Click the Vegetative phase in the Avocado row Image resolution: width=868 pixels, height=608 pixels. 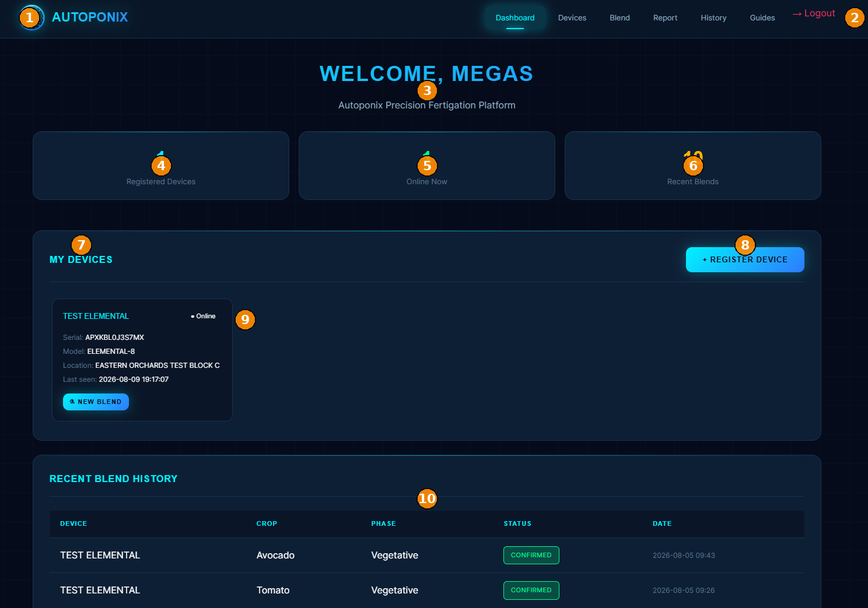tap(395, 556)
